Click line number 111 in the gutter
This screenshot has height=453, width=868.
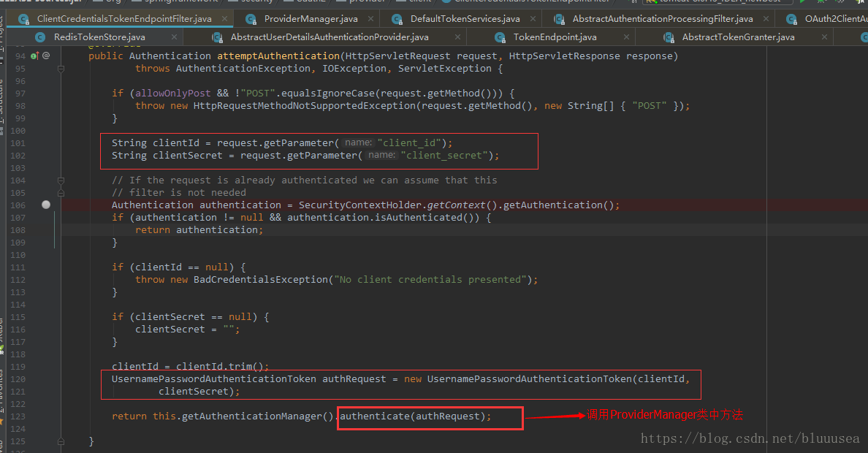pos(18,267)
